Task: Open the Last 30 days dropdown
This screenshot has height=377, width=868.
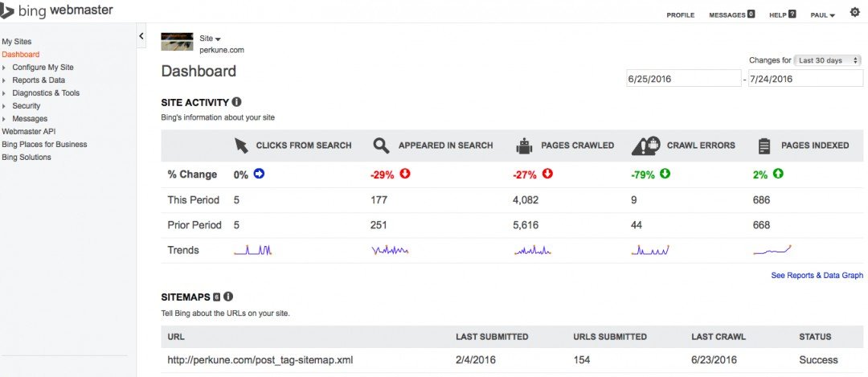Action: 828,60
